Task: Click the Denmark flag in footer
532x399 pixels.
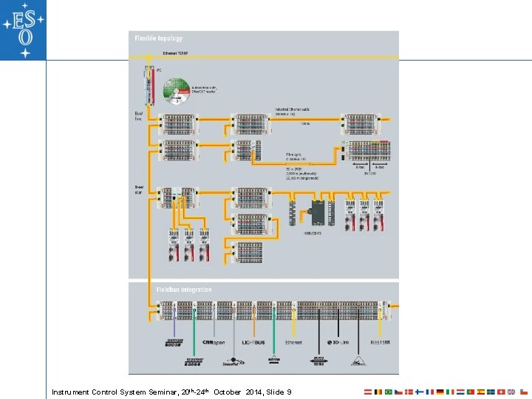Action: (409, 392)
